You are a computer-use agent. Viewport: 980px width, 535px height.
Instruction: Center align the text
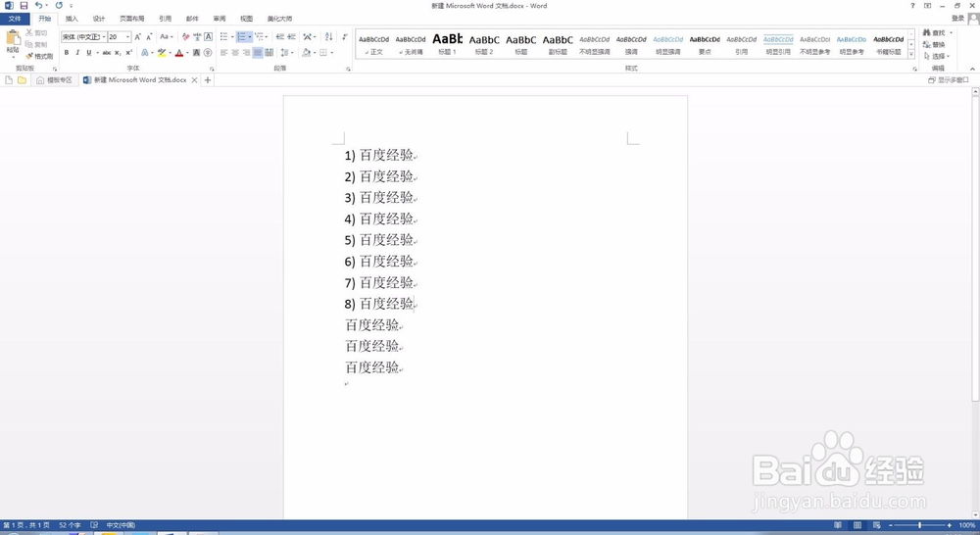click(235, 53)
